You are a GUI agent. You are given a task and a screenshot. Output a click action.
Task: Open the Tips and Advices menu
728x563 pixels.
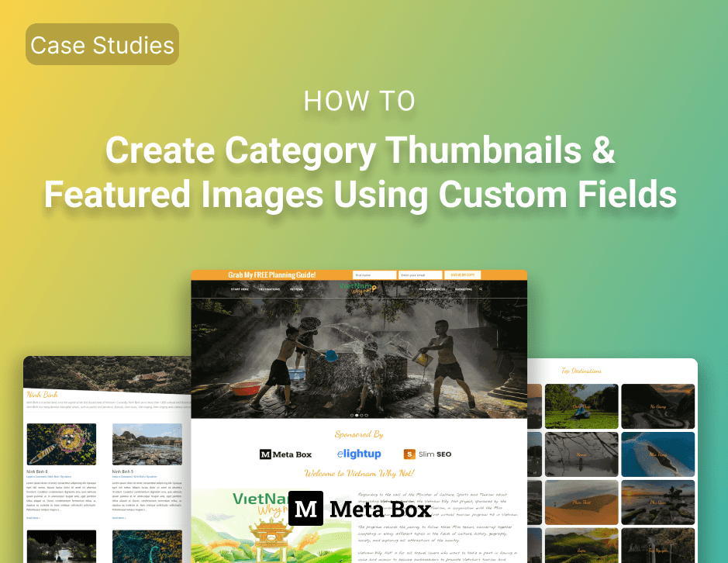tap(432, 289)
